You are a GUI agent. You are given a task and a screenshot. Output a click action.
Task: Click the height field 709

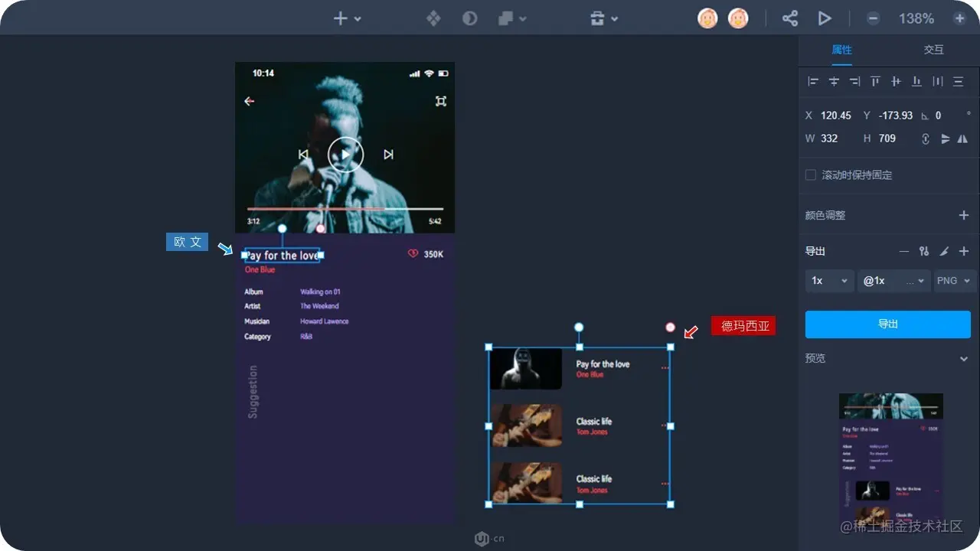[887, 139]
